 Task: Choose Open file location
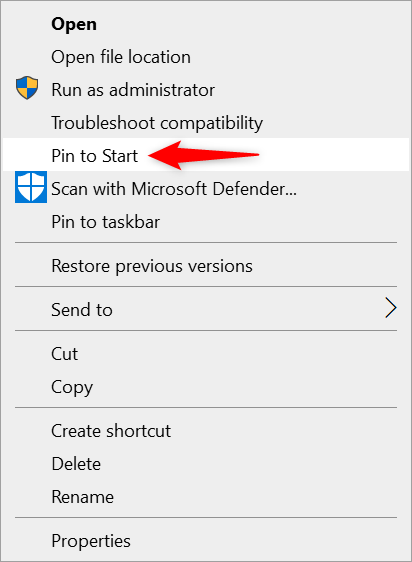click(x=206, y=57)
